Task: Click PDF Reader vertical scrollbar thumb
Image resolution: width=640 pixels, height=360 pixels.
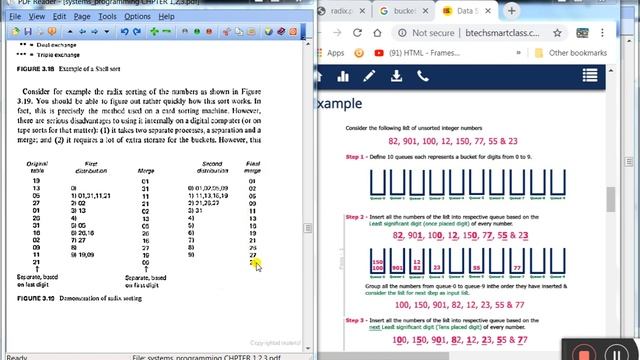Action: 308,228
